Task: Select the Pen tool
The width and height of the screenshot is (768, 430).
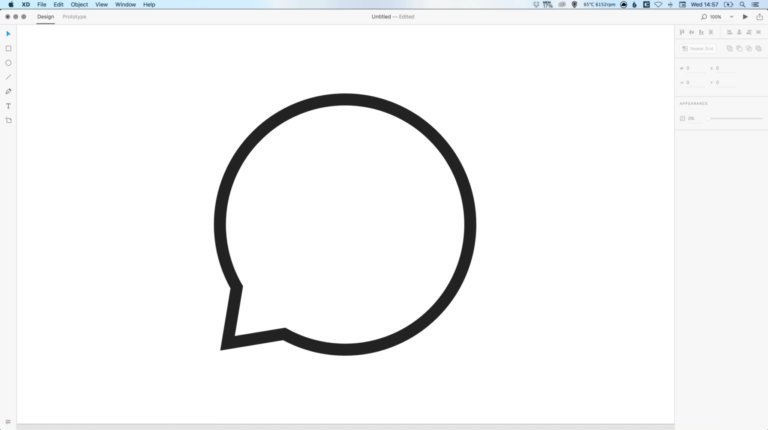Action: coord(8,92)
